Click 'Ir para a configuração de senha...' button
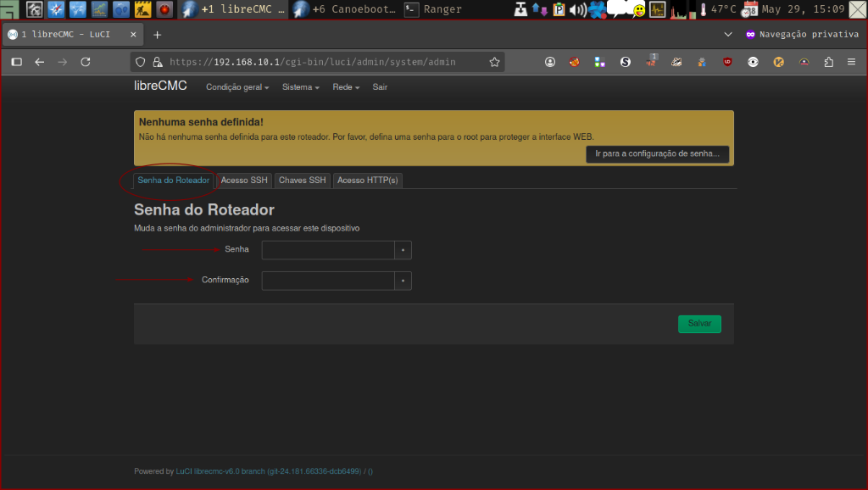This screenshot has width=868, height=490. tap(658, 153)
